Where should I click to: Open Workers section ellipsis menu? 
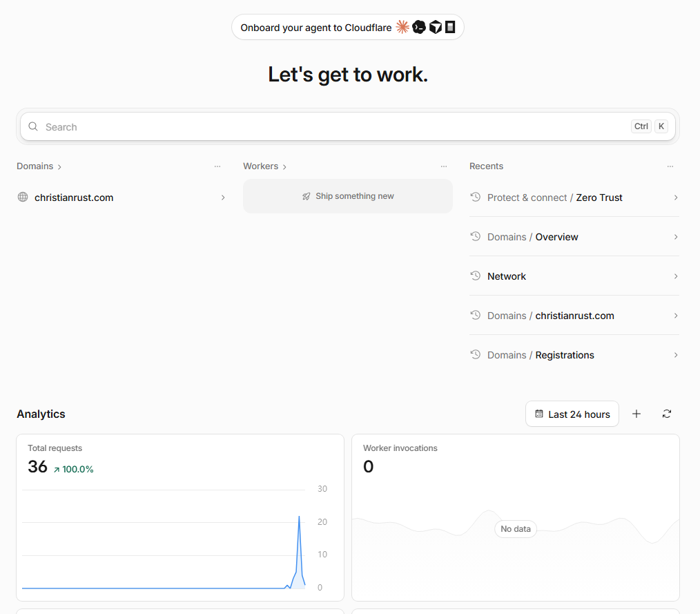[444, 166]
